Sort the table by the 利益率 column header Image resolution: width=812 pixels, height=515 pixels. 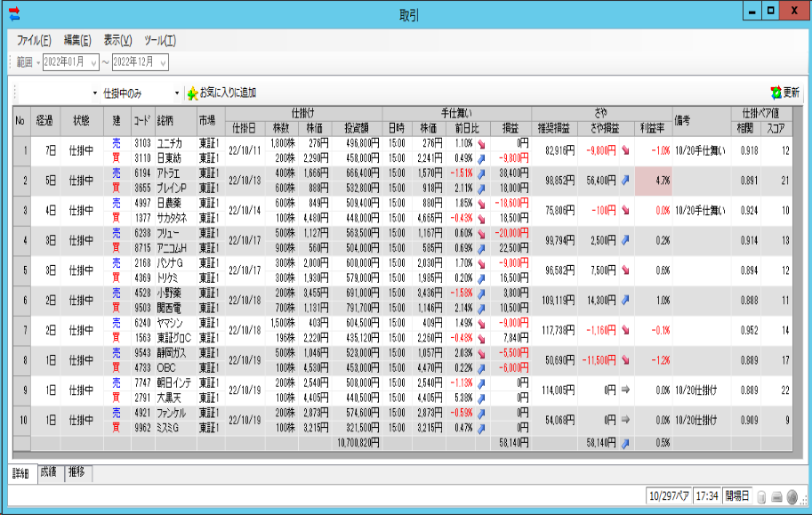click(653, 127)
